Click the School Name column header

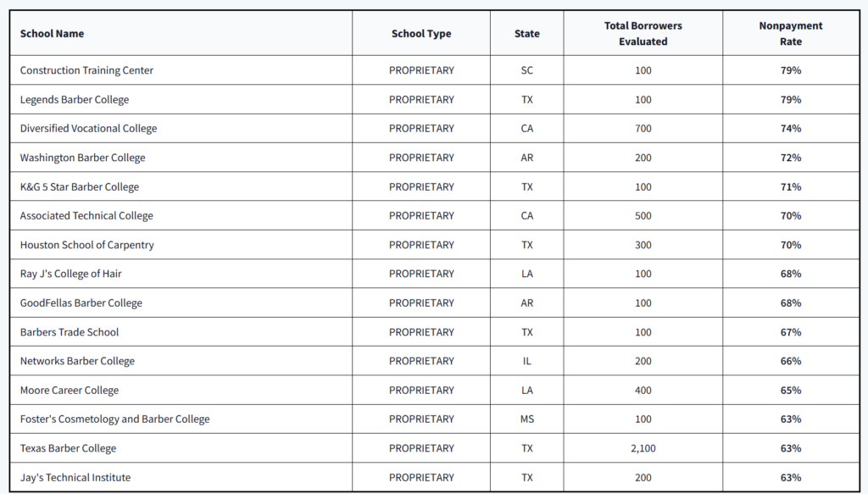click(x=52, y=33)
